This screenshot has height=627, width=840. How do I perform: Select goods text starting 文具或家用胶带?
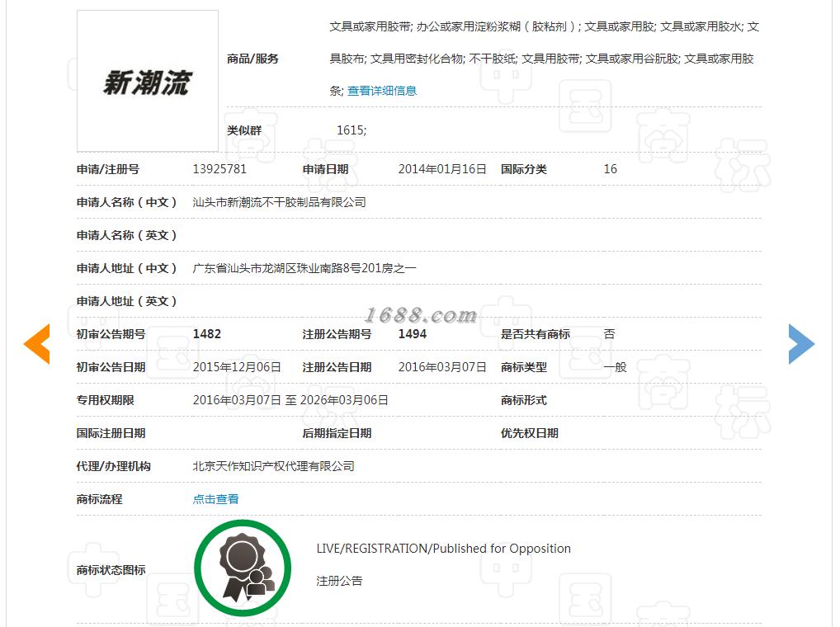coord(545,59)
